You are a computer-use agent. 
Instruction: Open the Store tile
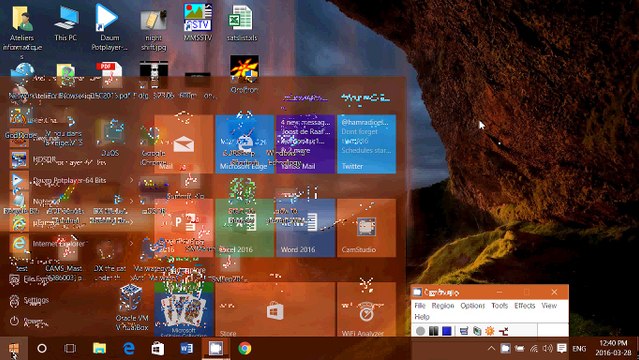[x=275, y=309]
